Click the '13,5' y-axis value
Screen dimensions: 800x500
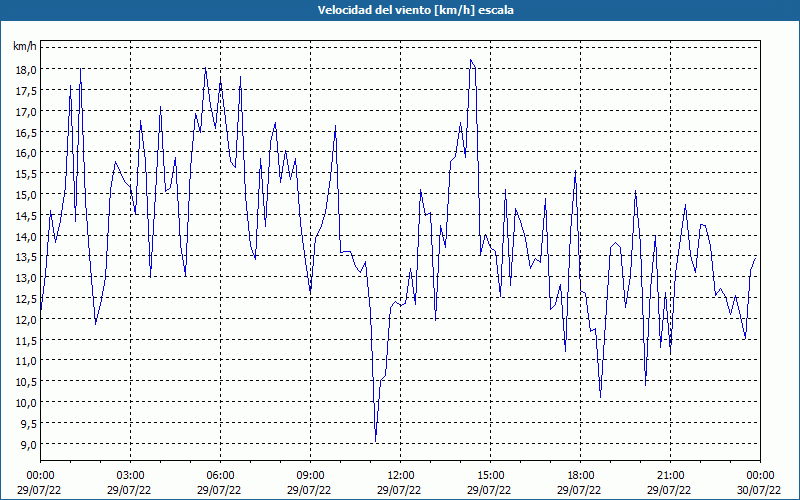[x=26, y=256]
